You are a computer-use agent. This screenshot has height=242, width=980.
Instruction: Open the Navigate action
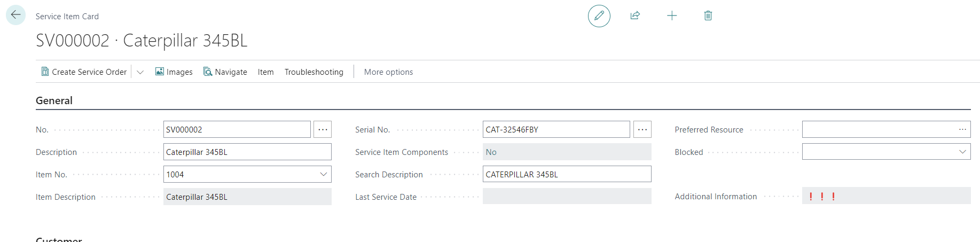click(x=225, y=72)
